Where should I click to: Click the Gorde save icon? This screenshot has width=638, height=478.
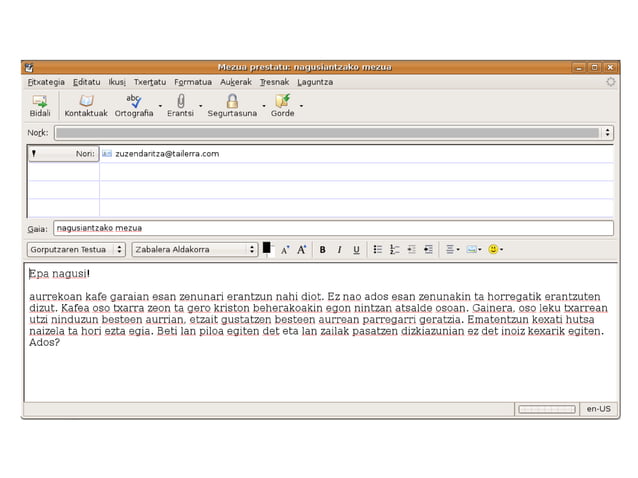click(282, 105)
